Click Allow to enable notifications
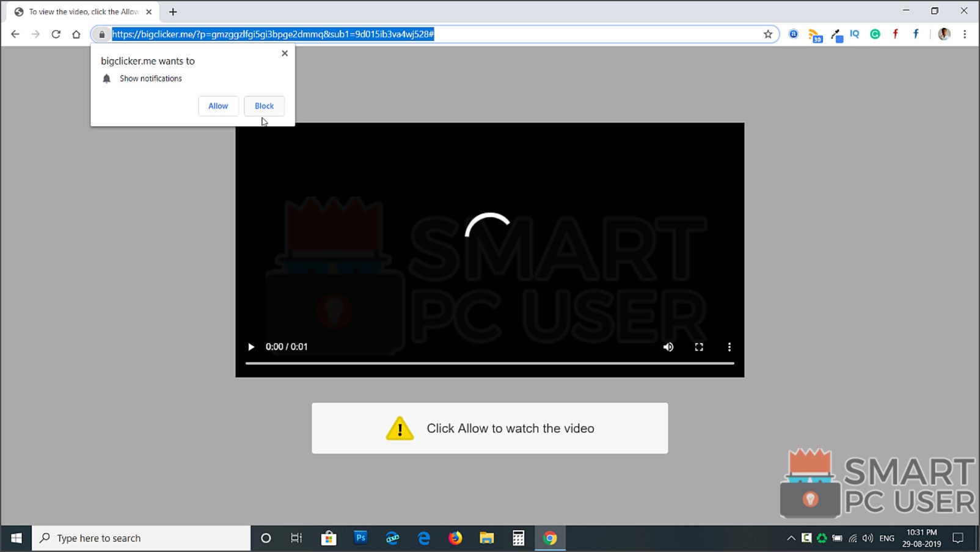 [x=218, y=106]
